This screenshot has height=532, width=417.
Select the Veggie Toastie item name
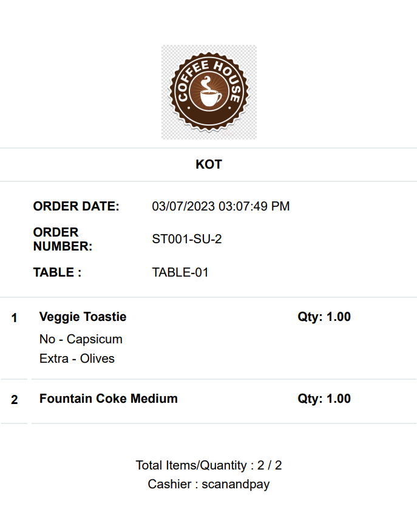click(83, 317)
